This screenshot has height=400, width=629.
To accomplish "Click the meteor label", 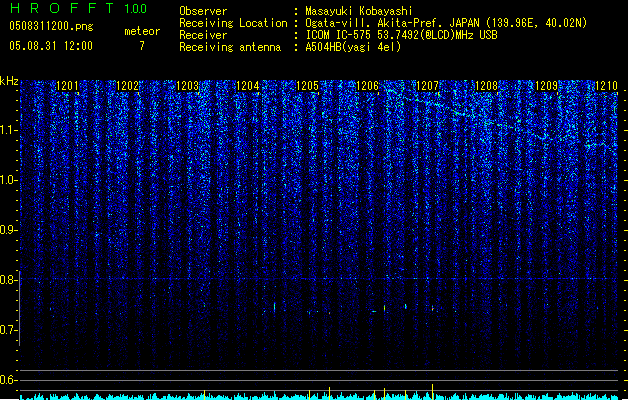I will pos(142,31).
